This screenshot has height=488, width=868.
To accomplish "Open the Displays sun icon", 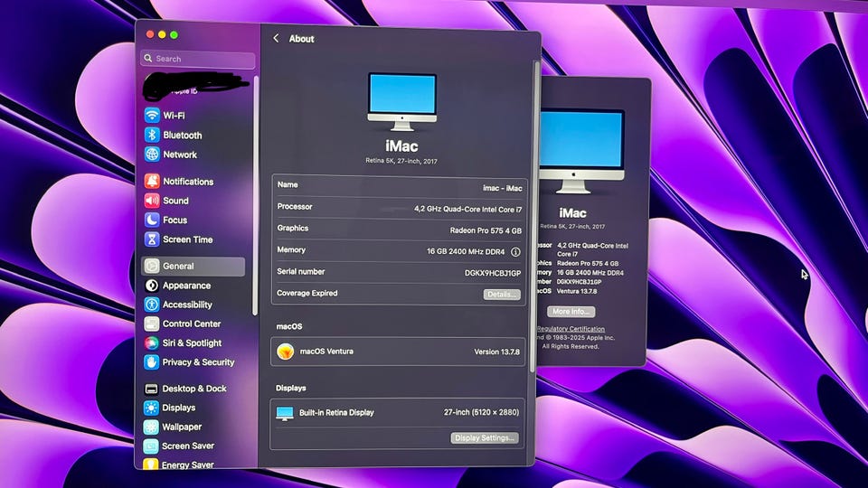I will click(x=151, y=408).
